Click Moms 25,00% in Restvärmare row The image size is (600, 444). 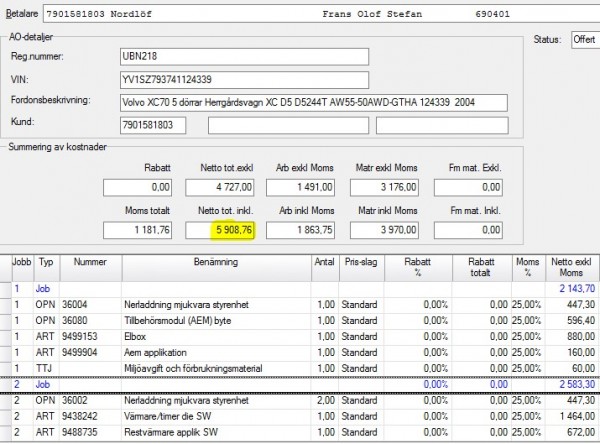[x=527, y=433]
